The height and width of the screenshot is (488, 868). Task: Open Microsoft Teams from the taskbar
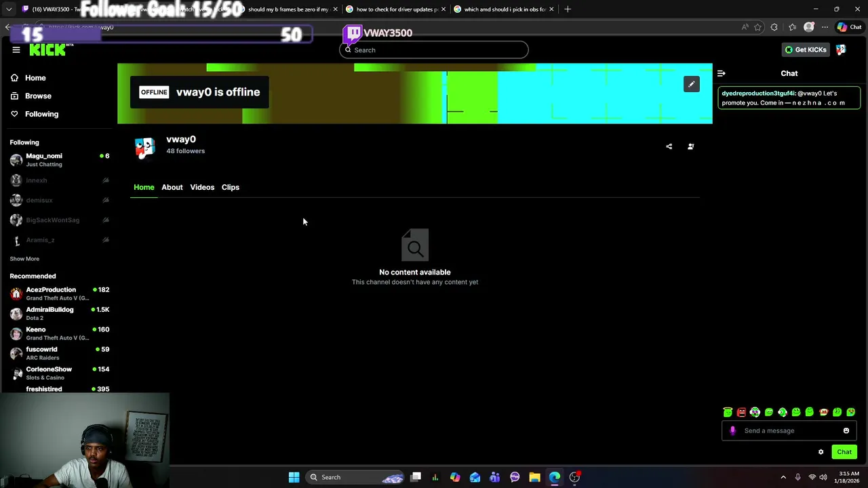tap(495, 477)
